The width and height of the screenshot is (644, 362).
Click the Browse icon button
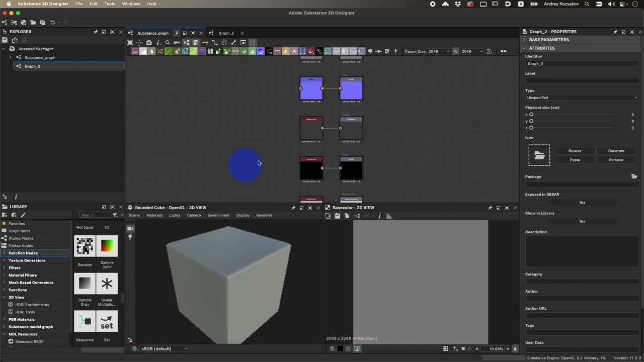(x=575, y=151)
